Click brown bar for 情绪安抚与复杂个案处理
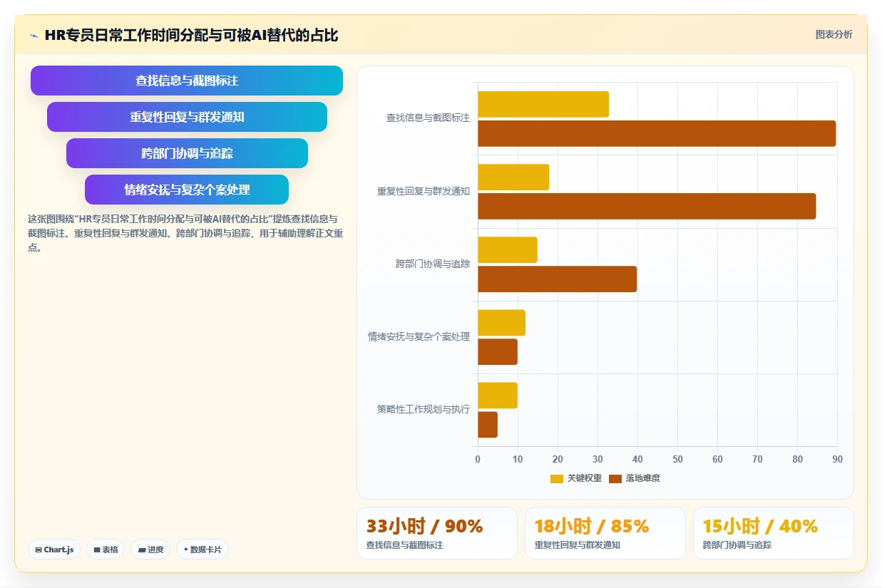This screenshot has height=588, width=882. pyautogui.click(x=498, y=352)
